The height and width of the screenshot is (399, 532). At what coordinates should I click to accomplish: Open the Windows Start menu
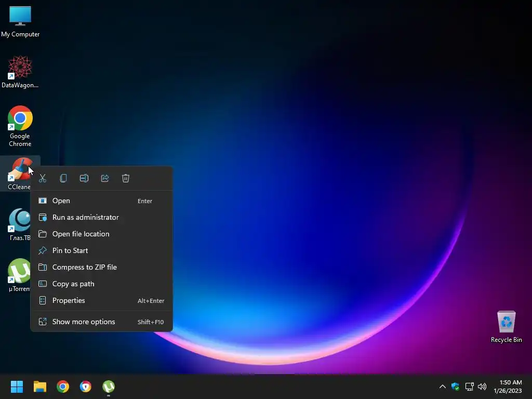(17, 387)
